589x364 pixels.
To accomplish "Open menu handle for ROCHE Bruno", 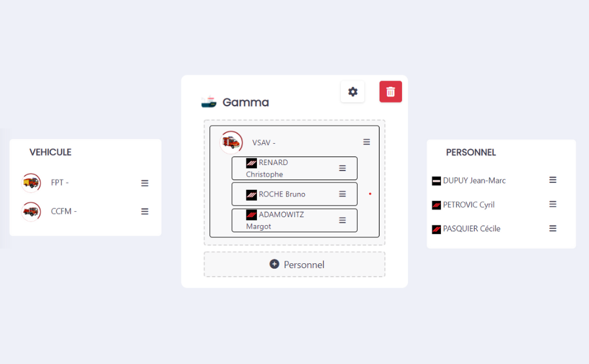I will (x=342, y=194).
